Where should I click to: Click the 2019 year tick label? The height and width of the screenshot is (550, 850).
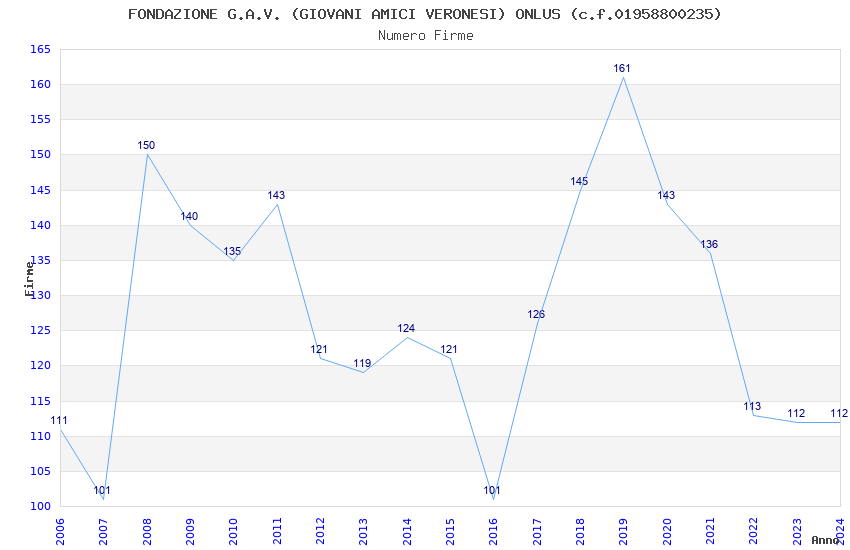pyautogui.click(x=623, y=531)
